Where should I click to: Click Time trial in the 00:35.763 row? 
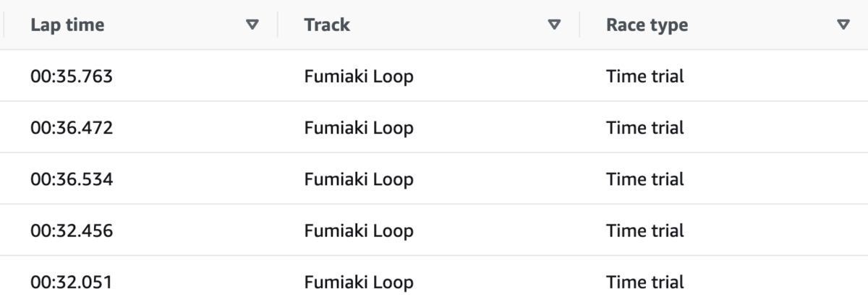(645, 76)
